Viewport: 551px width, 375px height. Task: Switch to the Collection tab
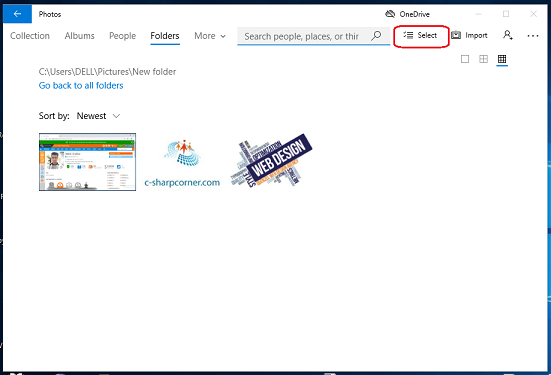click(x=30, y=36)
